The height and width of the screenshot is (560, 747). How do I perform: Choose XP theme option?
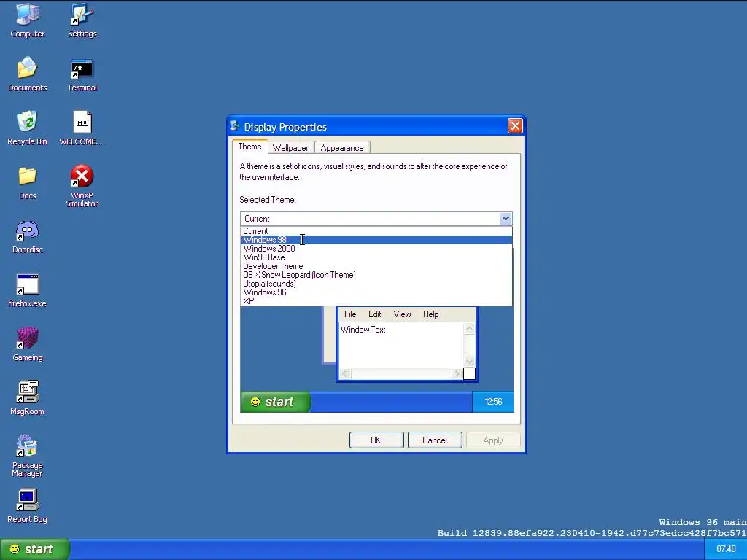(376, 301)
